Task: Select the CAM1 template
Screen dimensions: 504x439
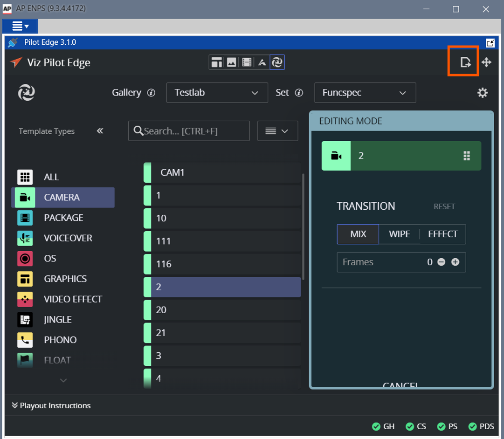Action: (222, 172)
